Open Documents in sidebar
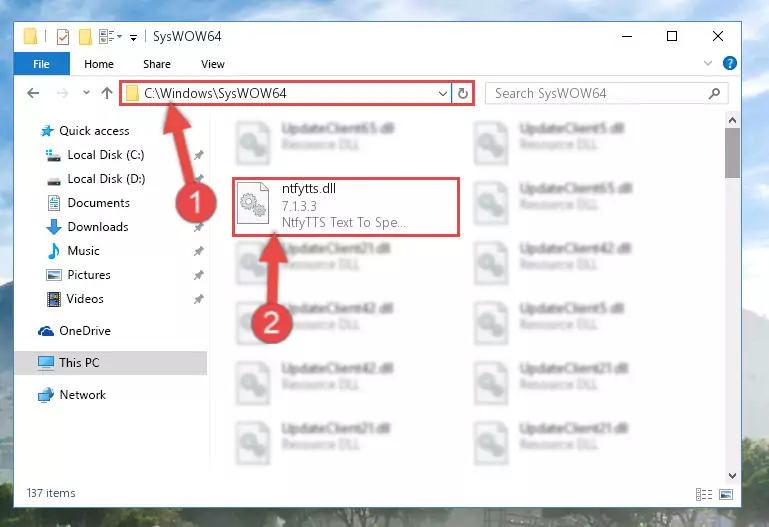This screenshot has height=527, width=769. (99, 203)
